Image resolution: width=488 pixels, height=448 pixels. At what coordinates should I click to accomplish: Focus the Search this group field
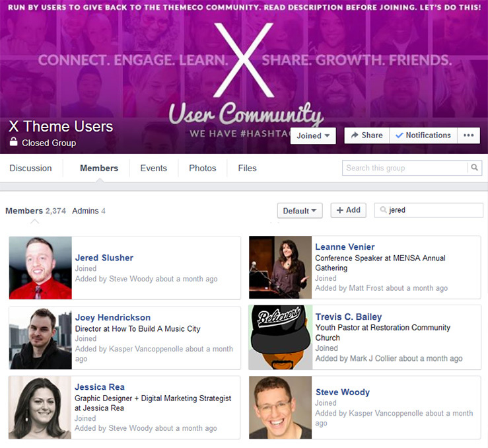(405, 168)
